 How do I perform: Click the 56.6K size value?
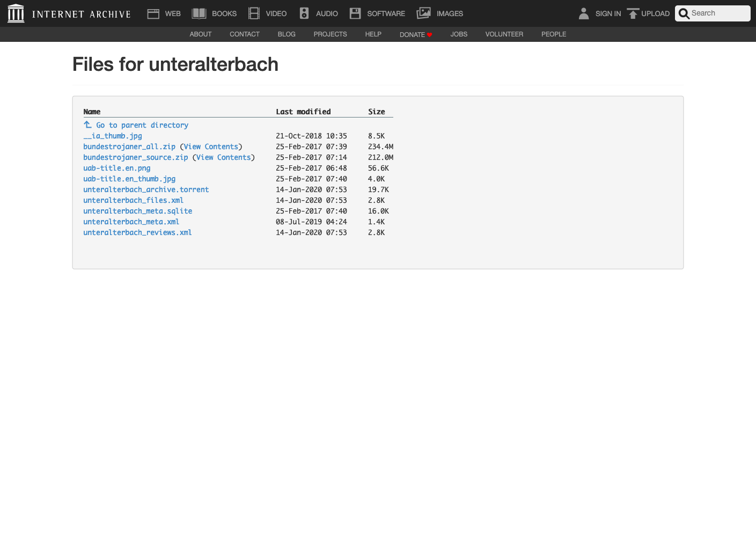click(x=379, y=168)
